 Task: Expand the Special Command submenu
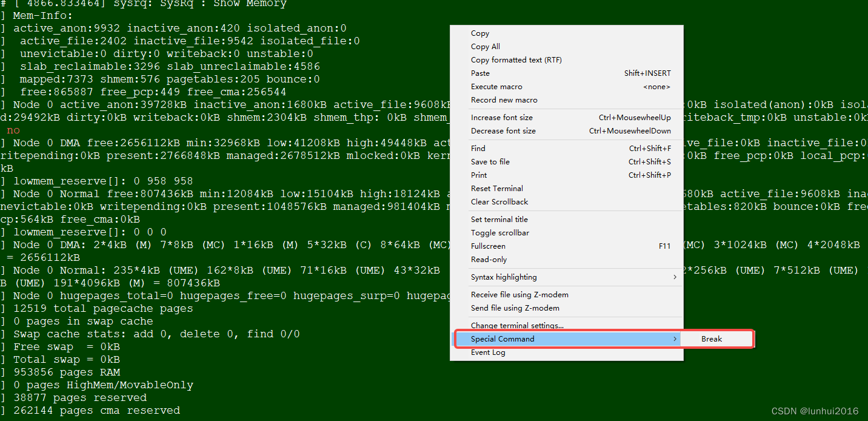[566, 339]
